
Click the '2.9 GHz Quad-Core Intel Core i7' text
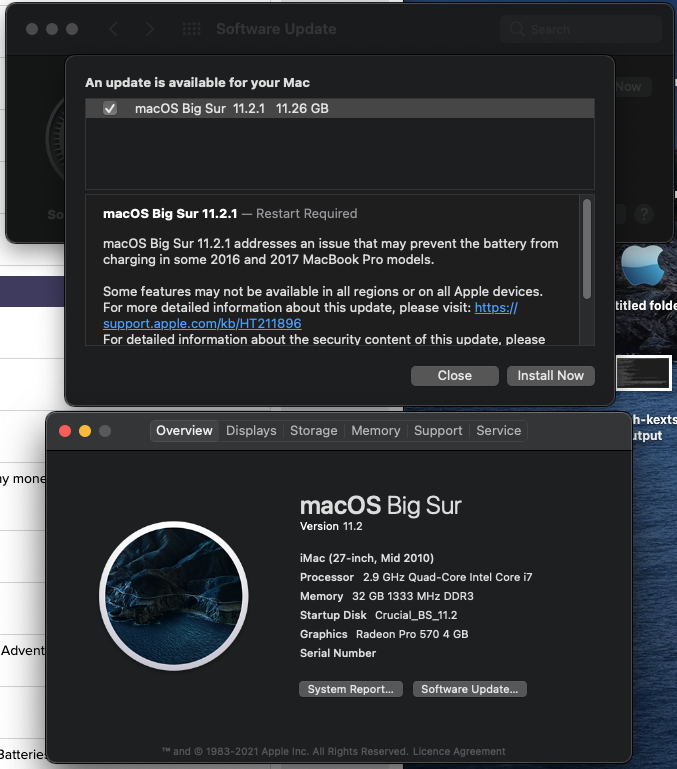(447, 577)
